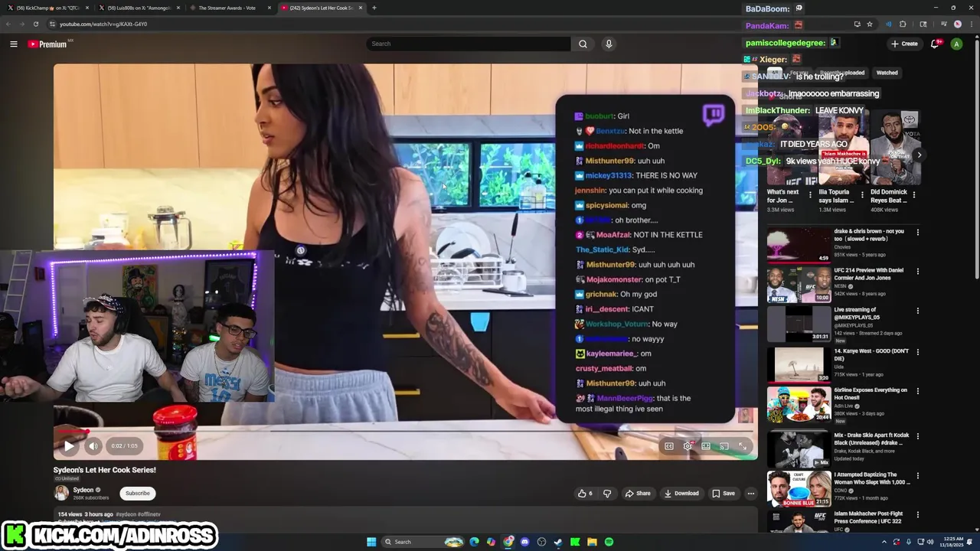Open the YouTube hamburger guide menu
980x551 pixels.
pos(14,44)
